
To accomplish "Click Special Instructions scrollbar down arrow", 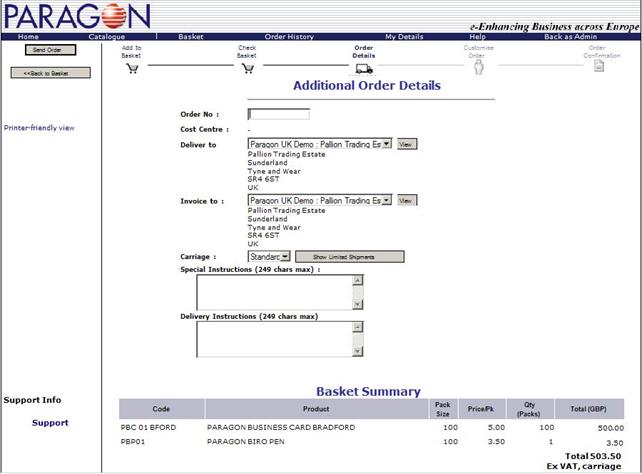I will [x=357, y=304].
